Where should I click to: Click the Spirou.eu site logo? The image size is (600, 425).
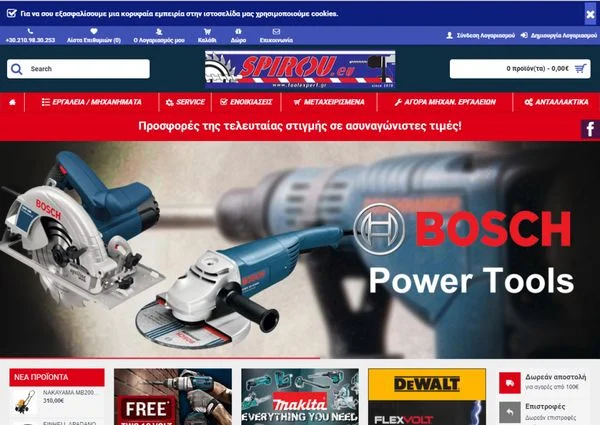point(300,69)
